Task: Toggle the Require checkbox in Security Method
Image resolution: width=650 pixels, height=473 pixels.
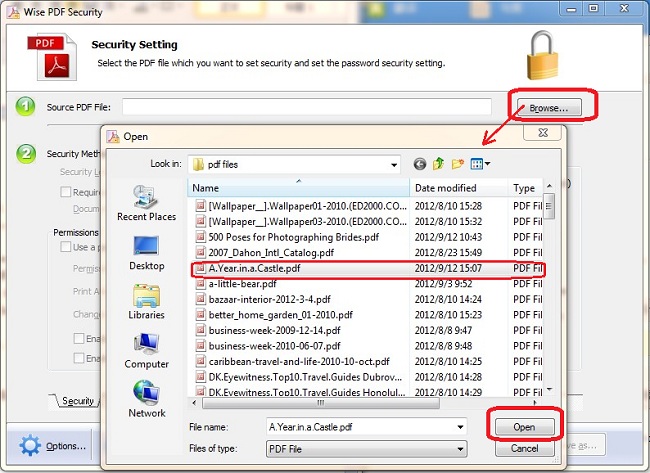Action: [x=65, y=192]
